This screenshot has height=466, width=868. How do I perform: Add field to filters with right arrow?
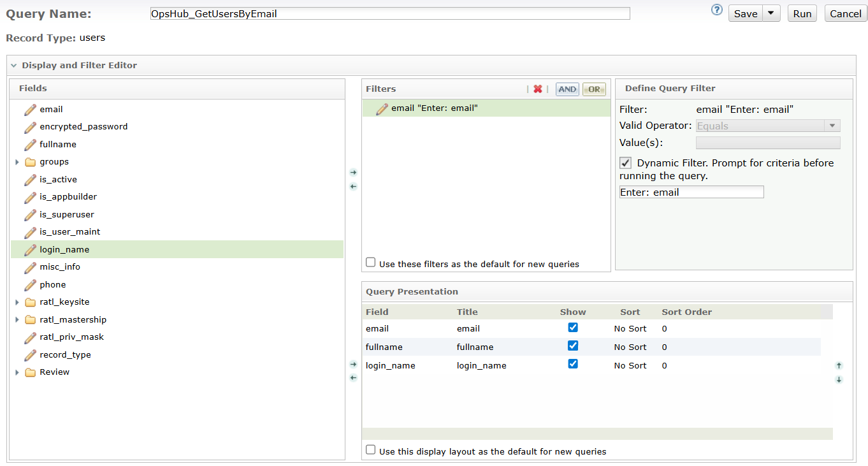354,173
